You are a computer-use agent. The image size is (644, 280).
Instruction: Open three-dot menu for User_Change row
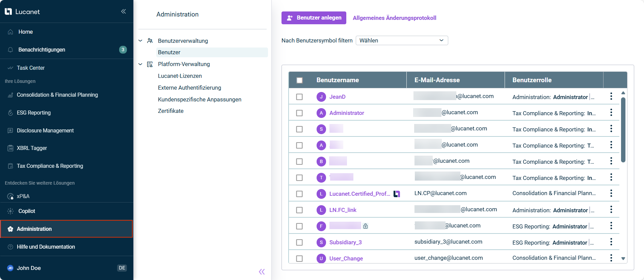[x=611, y=258]
